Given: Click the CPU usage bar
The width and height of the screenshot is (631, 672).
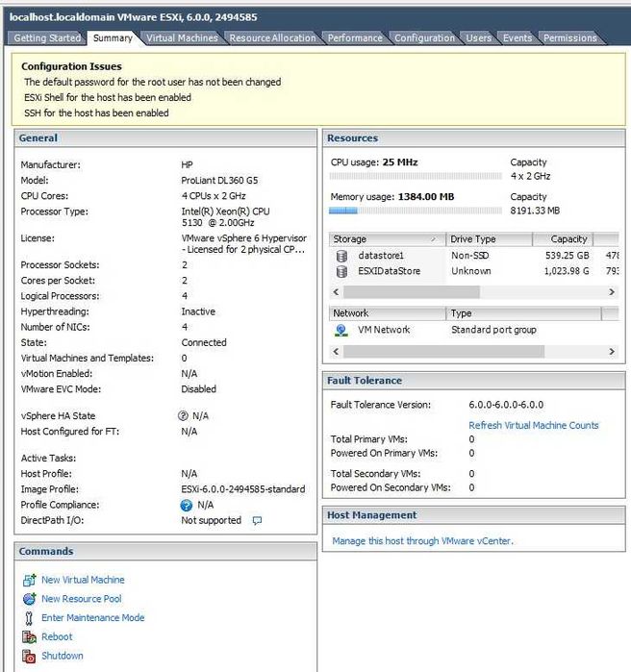Looking at the screenshot, I should pos(416,176).
